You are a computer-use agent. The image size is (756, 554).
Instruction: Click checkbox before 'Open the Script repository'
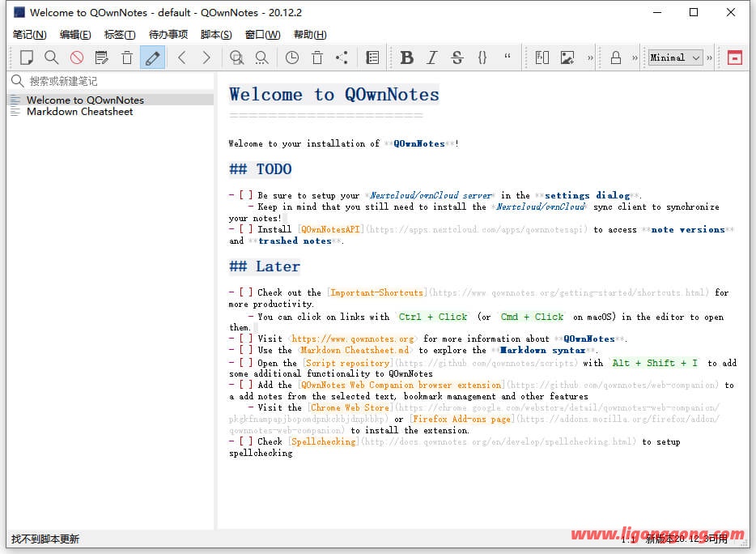point(246,362)
